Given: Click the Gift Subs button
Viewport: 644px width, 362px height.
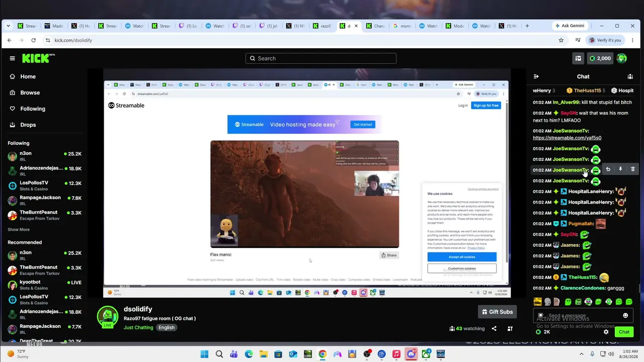Looking at the screenshot, I should (497, 312).
